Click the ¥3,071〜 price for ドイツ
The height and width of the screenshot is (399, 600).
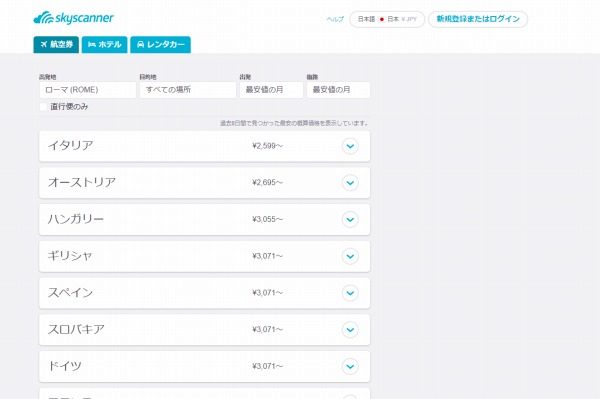pyautogui.click(x=267, y=366)
